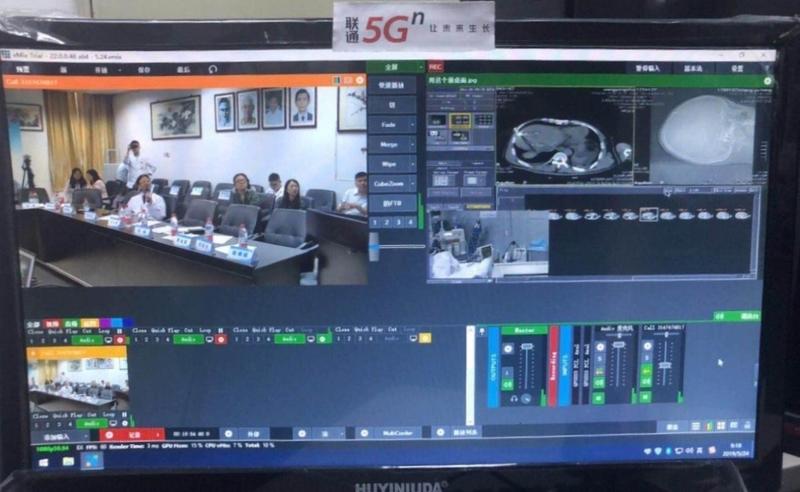Expand the Open menu dropdown arrow in top bar

pyautogui.click(x=120, y=70)
